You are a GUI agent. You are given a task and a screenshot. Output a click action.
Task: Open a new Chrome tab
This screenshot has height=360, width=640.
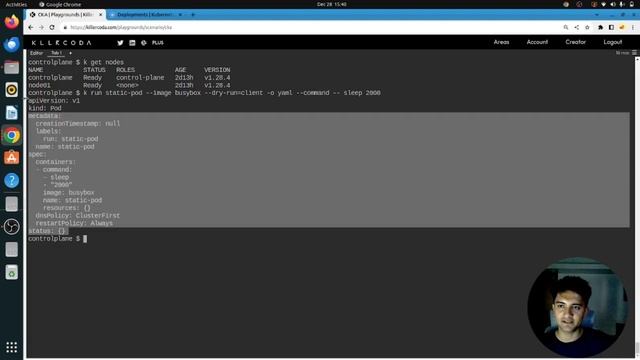[x=193, y=15]
